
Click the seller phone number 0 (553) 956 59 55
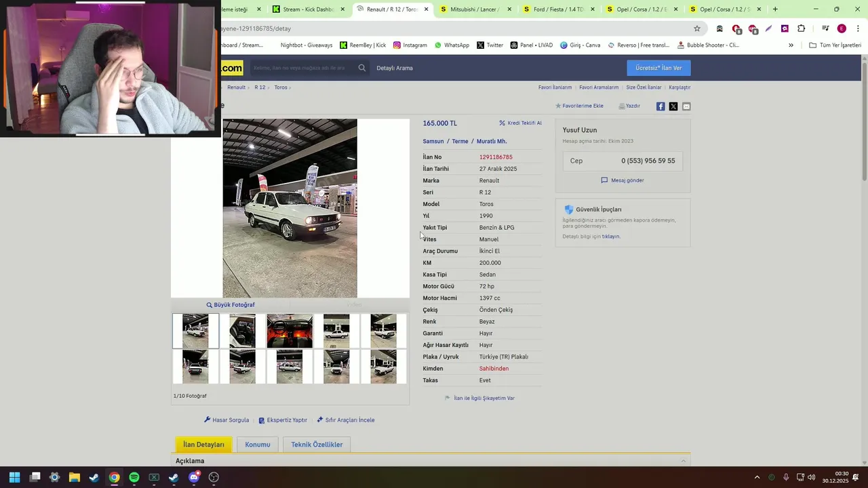tap(648, 161)
